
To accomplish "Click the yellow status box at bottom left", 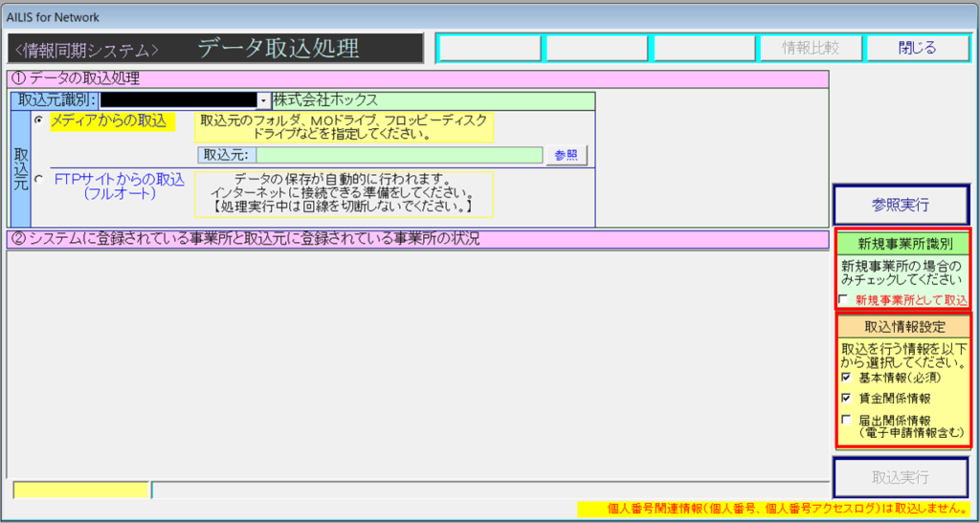I will pyautogui.click(x=81, y=490).
